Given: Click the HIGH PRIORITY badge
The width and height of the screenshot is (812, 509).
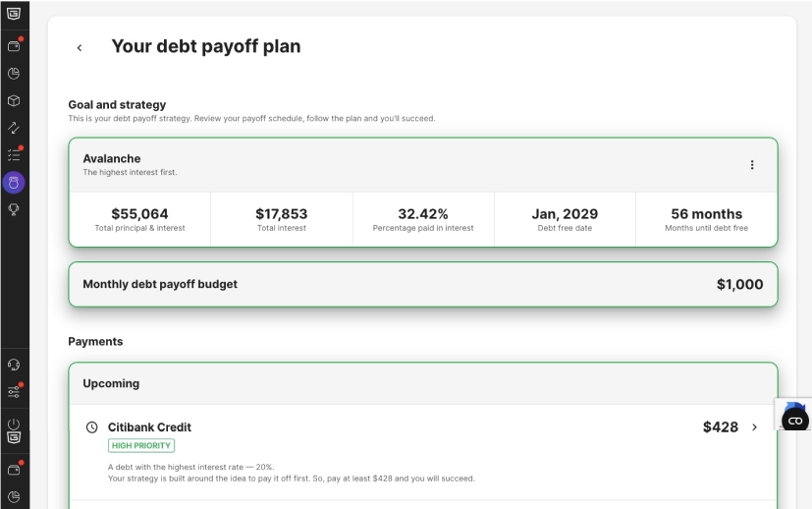Looking at the screenshot, I should tap(141, 446).
